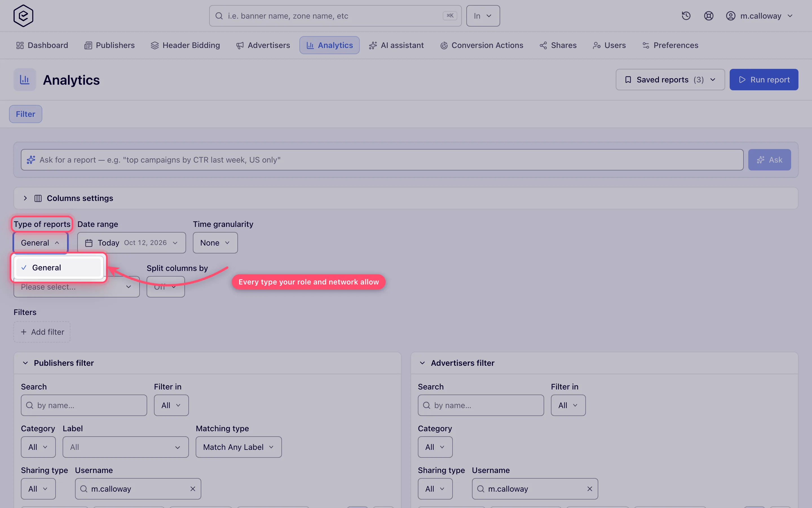This screenshot has height=508, width=812.
Task: Go to Conversion Actions tab
Action: tap(482, 45)
